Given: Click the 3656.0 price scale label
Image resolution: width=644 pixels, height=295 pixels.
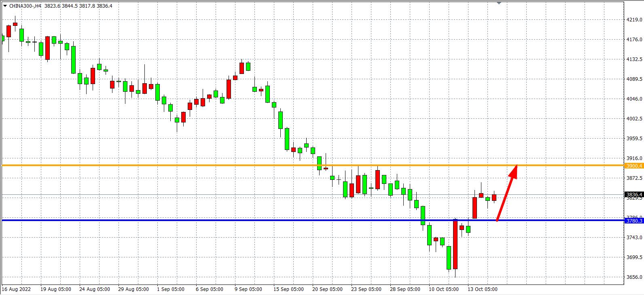Looking at the screenshot, I should (634, 277).
